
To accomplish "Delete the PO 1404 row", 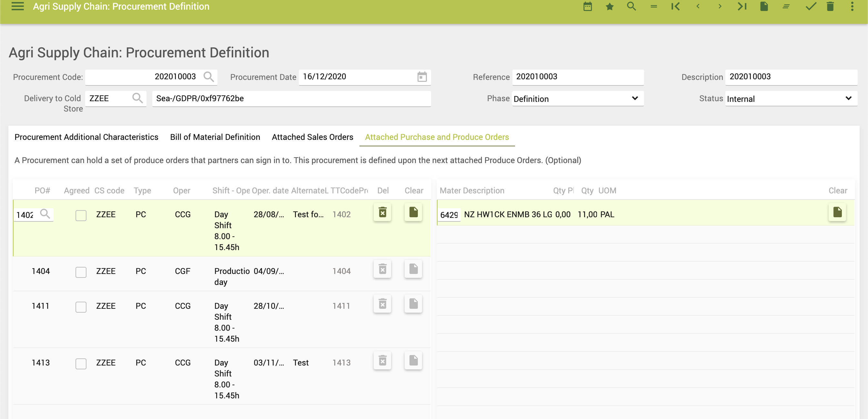I will (382, 269).
